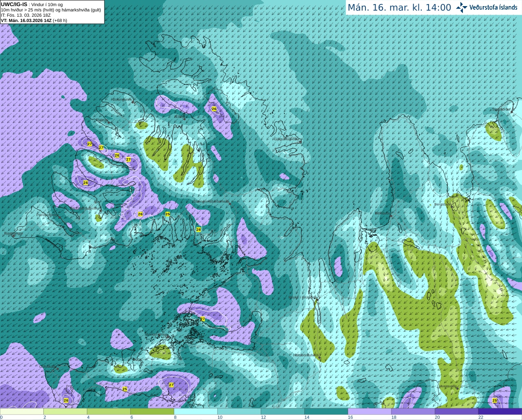Viewport: 522px width, 420px height.
Task: Click the Stykkishólmur station label
Action: [156, 334]
